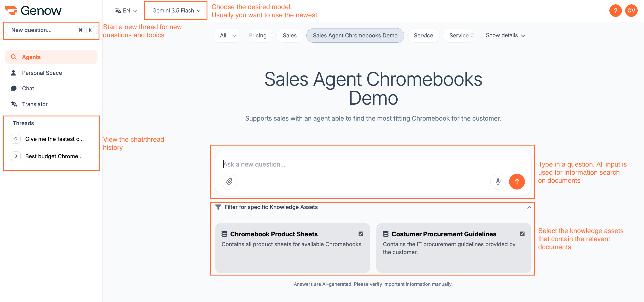Uncheck Costumer Procurement Guidelines checkbox

tap(522, 234)
